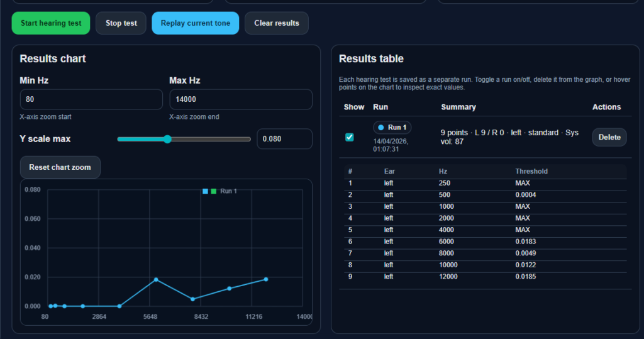Adjust the Y scale max slider

(167, 140)
